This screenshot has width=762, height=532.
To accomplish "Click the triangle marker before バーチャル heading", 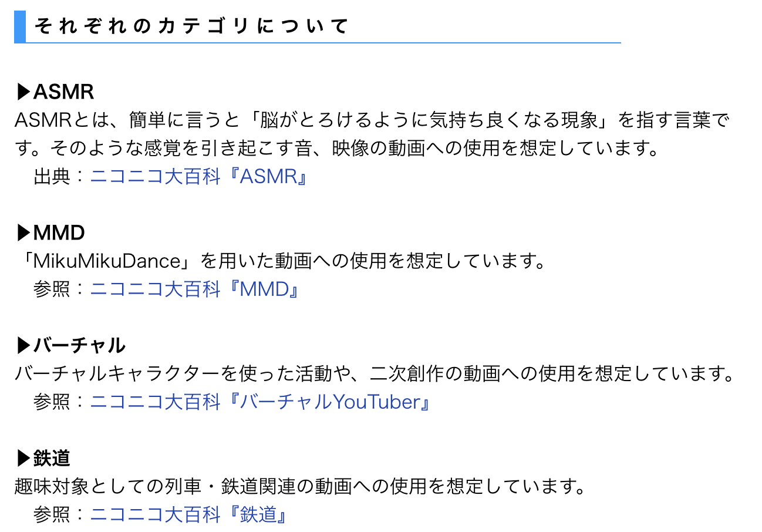I will pyautogui.click(x=23, y=346).
